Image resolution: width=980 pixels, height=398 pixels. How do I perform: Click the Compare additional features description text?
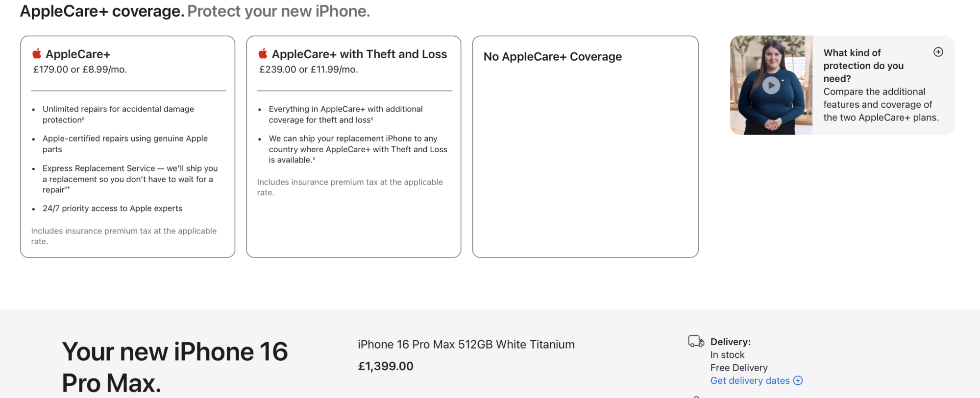[881, 104]
